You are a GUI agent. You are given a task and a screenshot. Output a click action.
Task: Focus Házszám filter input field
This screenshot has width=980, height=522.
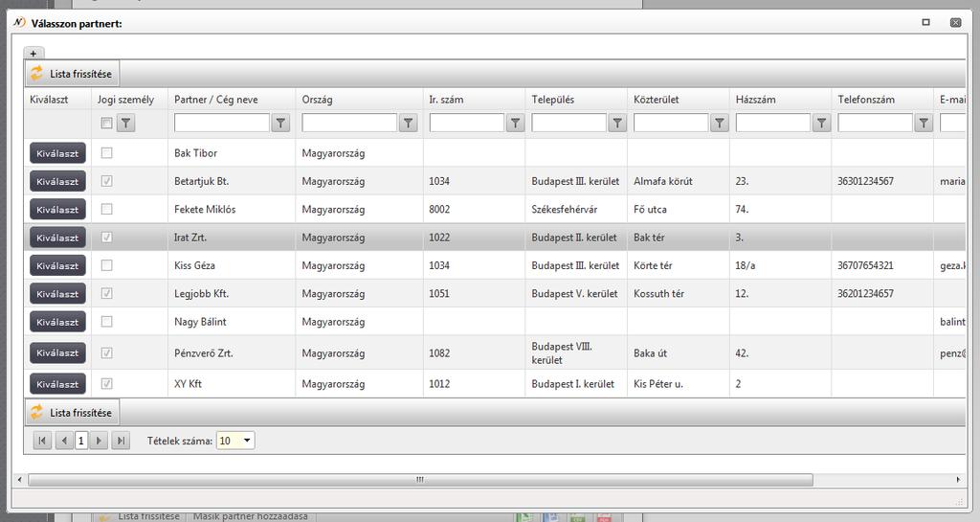773,123
